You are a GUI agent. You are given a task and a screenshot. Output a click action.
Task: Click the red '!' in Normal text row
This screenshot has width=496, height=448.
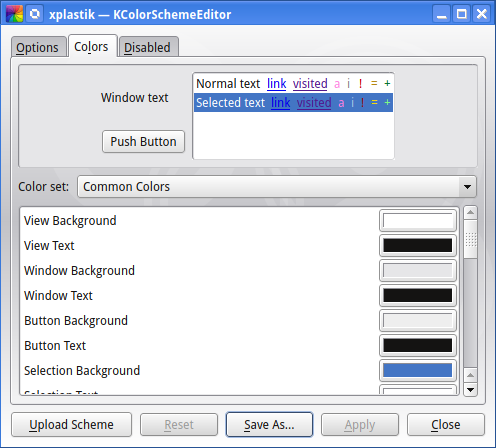[x=360, y=84]
